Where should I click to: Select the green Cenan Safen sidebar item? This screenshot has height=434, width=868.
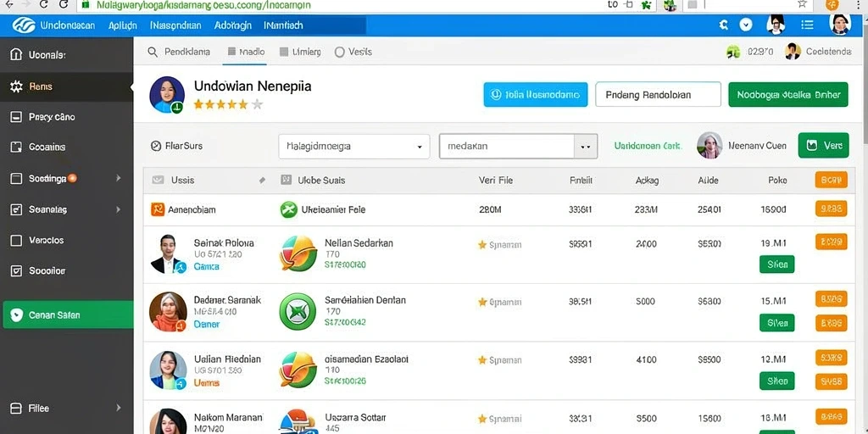(68, 315)
